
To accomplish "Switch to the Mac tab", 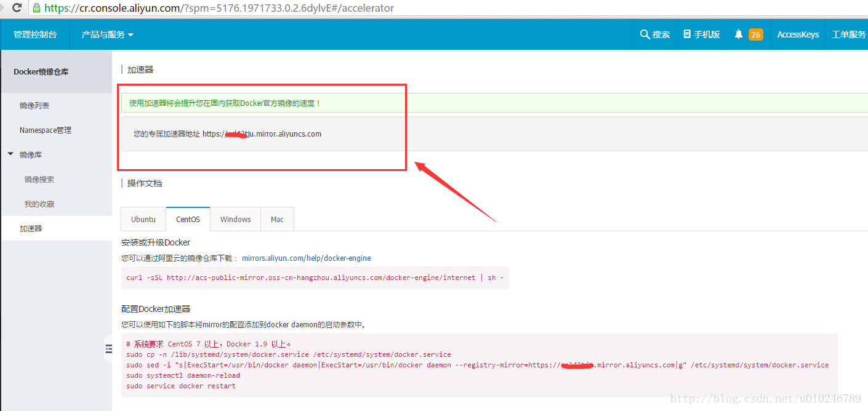I will pyautogui.click(x=277, y=219).
